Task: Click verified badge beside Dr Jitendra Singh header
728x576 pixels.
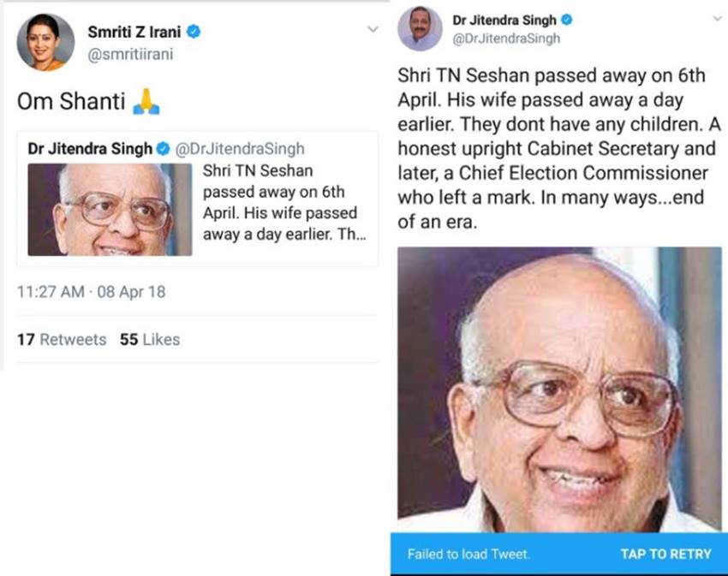Action: (x=566, y=20)
